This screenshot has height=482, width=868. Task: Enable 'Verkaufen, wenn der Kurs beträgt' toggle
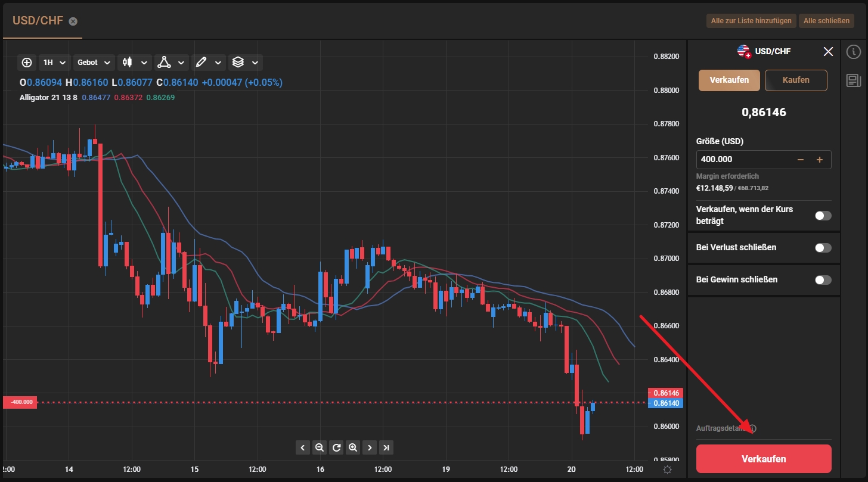point(823,216)
